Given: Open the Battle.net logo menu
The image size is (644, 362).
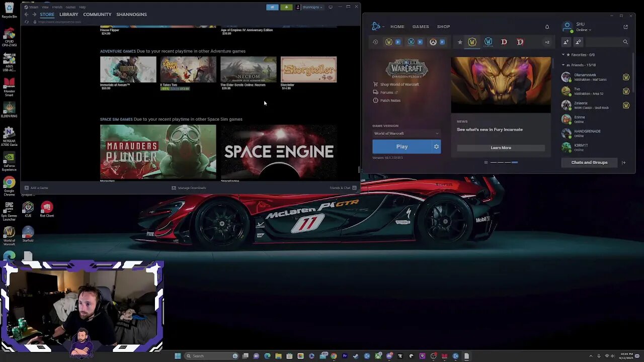Looking at the screenshot, I should tap(377, 27).
